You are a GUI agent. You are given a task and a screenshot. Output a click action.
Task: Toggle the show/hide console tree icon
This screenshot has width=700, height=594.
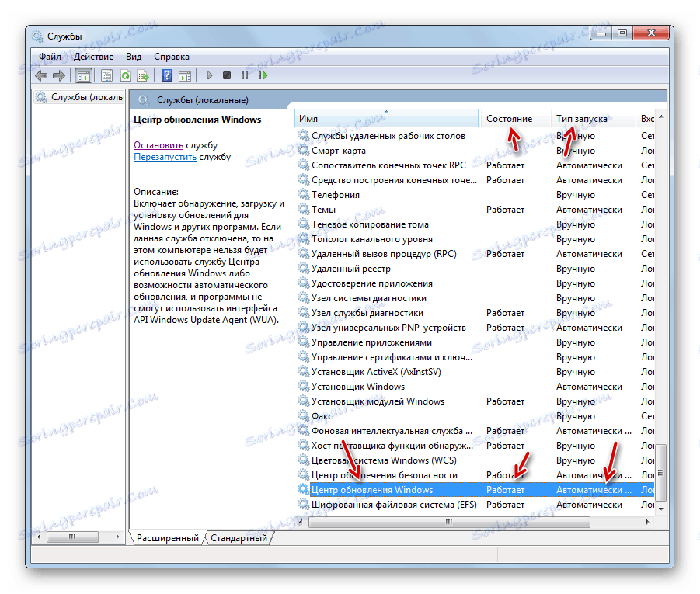point(83,76)
